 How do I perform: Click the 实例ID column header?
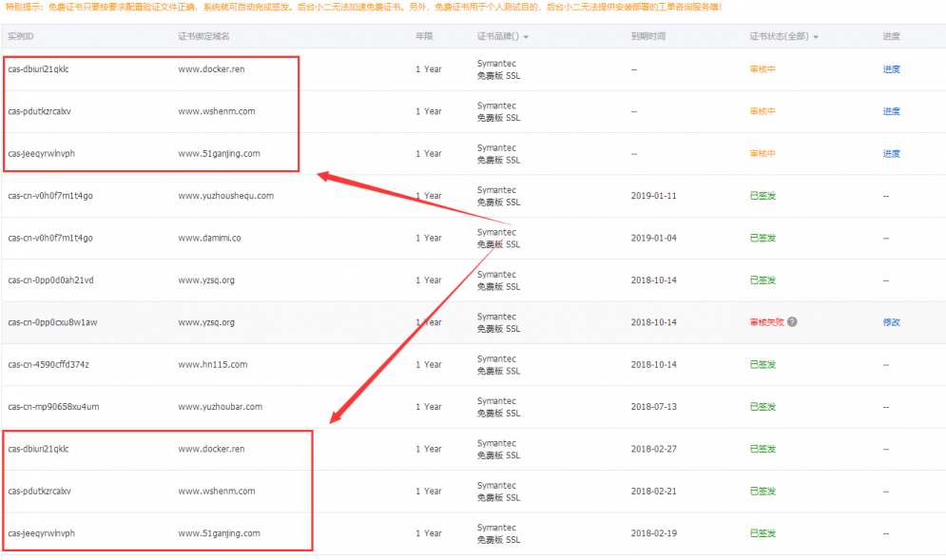(x=21, y=36)
